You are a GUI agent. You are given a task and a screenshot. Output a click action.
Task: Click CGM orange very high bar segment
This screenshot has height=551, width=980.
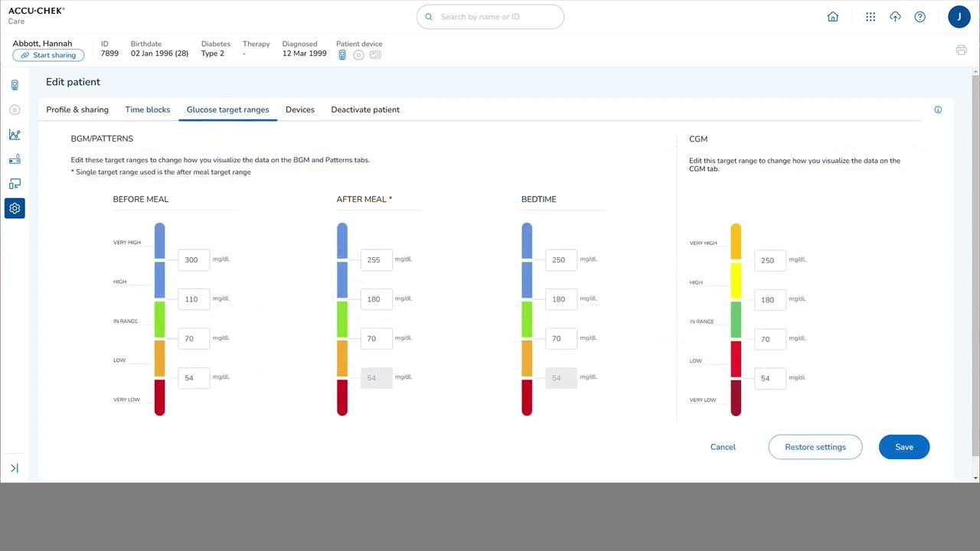pyautogui.click(x=736, y=242)
